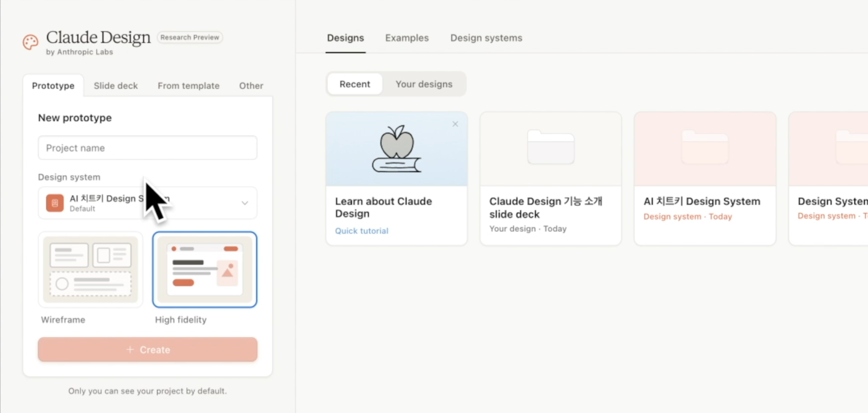Expand the Design system dropdown chevron
868x413 pixels.
(245, 203)
